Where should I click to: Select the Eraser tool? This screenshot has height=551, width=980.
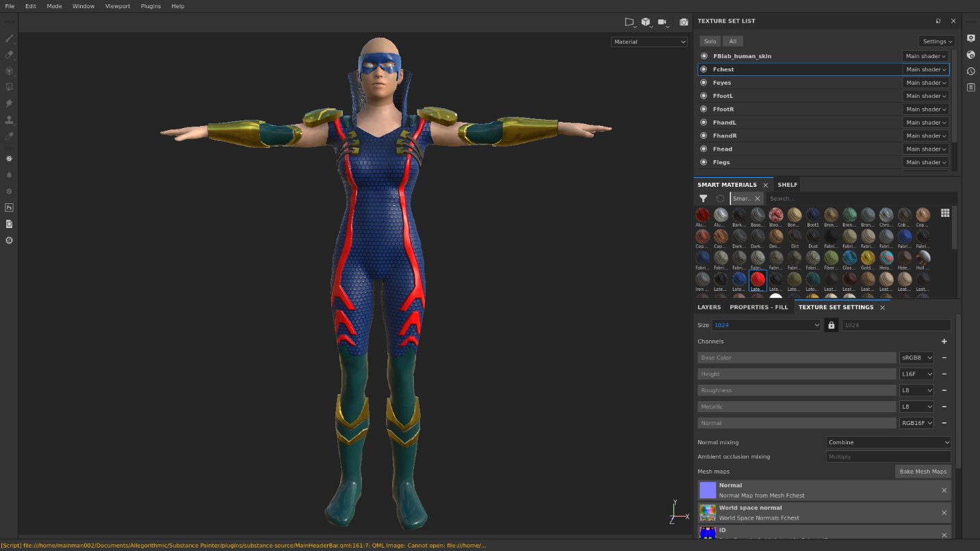point(10,55)
